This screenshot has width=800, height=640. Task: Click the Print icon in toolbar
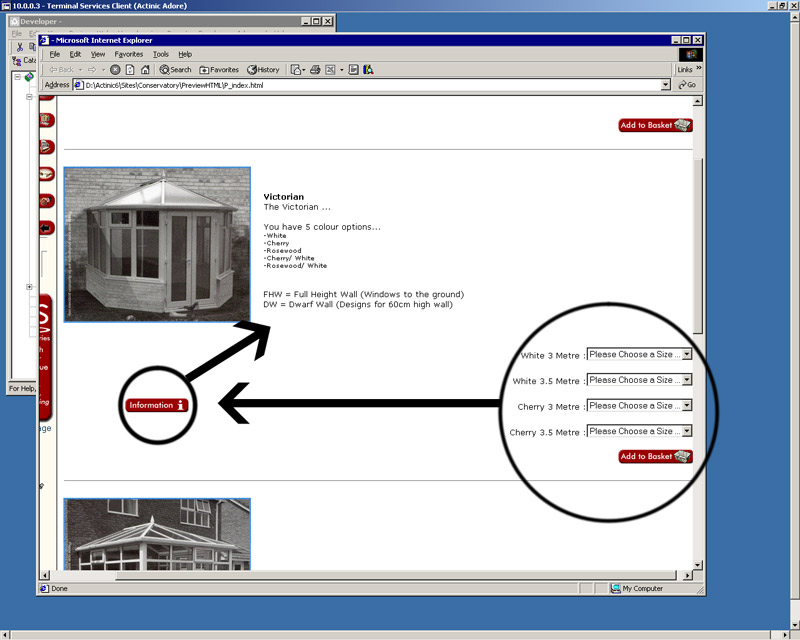click(x=315, y=70)
